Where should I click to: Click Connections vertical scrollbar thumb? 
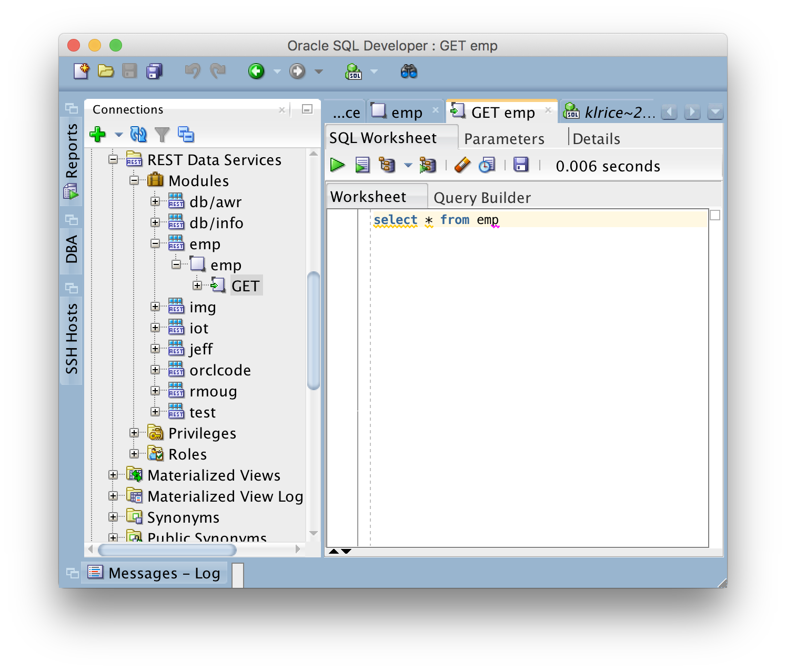(x=314, y=330)
